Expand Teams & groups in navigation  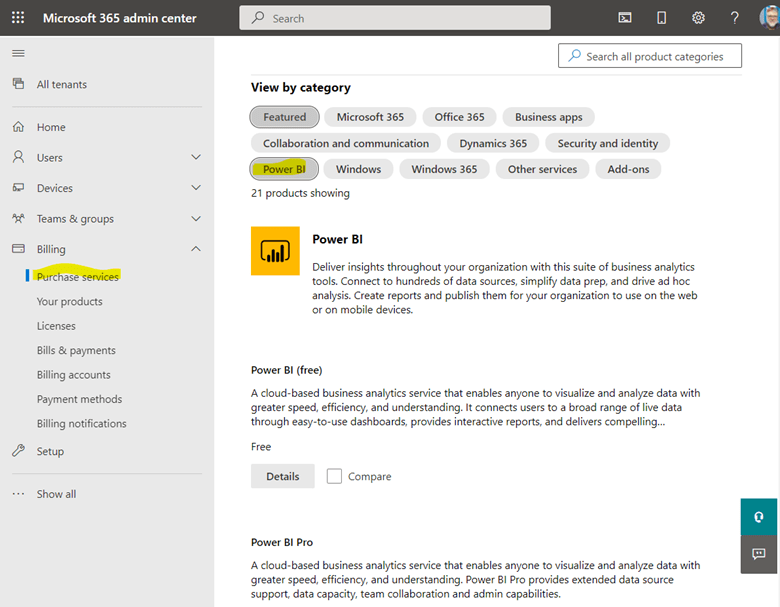tap(196, 219)
